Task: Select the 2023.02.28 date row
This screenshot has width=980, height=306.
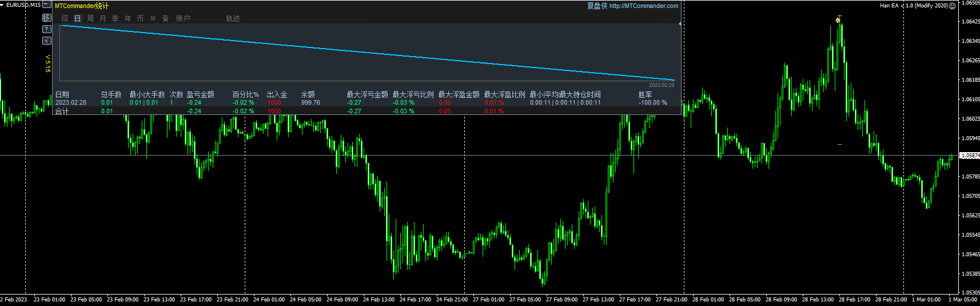Action: click(x=367, y=103)
